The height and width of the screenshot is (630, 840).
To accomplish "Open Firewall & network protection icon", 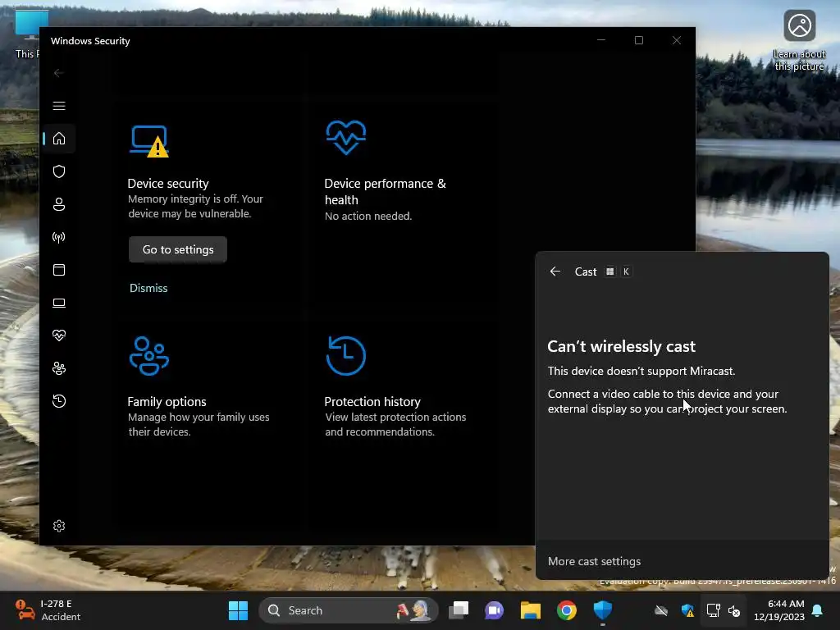I will point(59,237).
